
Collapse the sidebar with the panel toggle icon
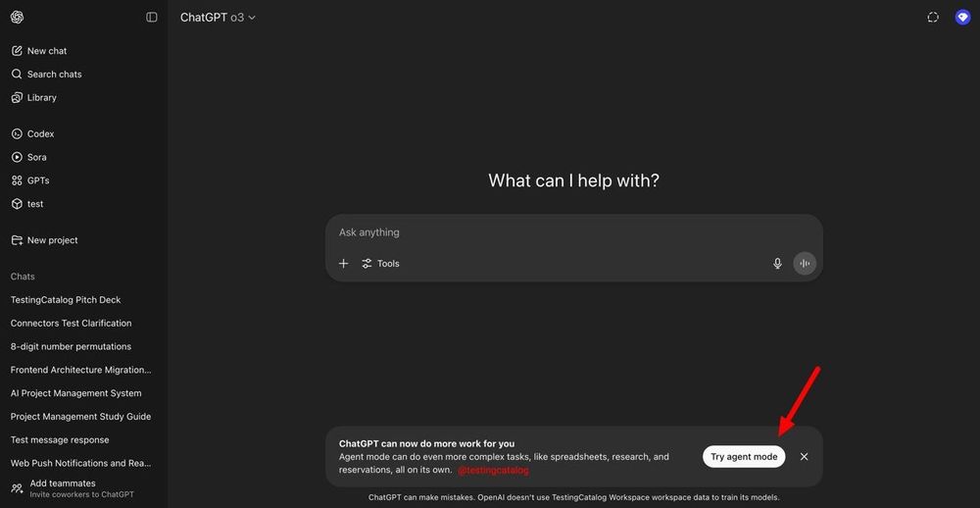click(x=152, y=18)
